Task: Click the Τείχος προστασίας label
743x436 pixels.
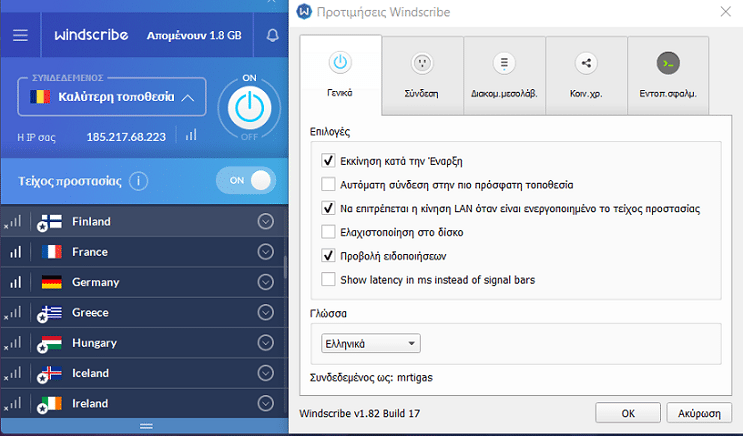Action: pos(70,181)
